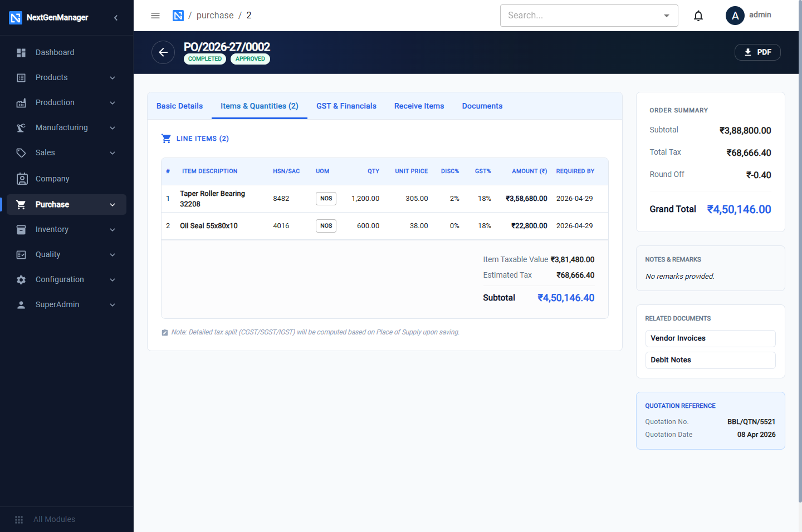Click the admin avatar circle
802x532 pixels.
point(735,16)
